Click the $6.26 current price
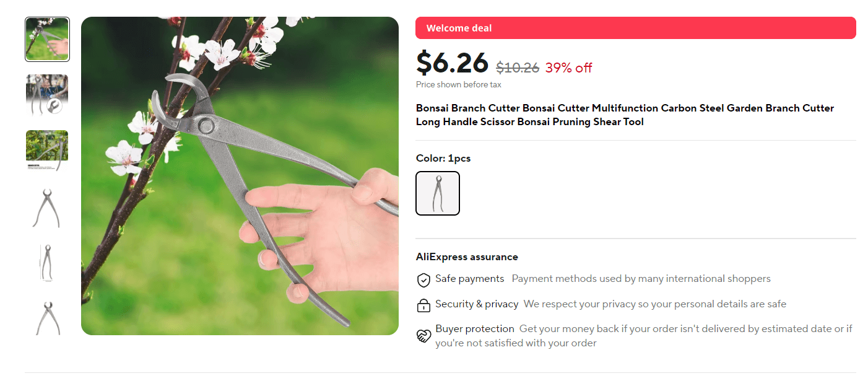 (x=453, y=63)
